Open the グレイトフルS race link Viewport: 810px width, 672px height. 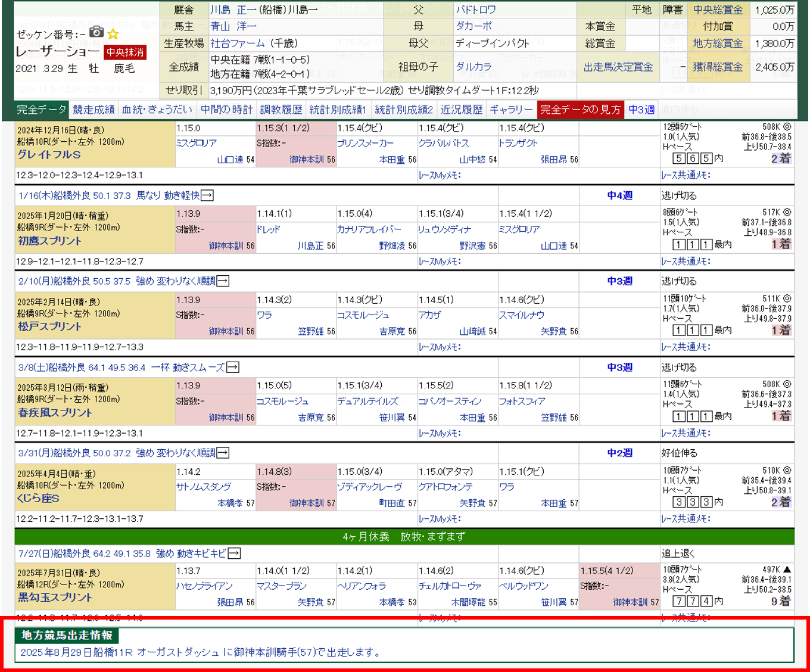[x=49, y=155]
